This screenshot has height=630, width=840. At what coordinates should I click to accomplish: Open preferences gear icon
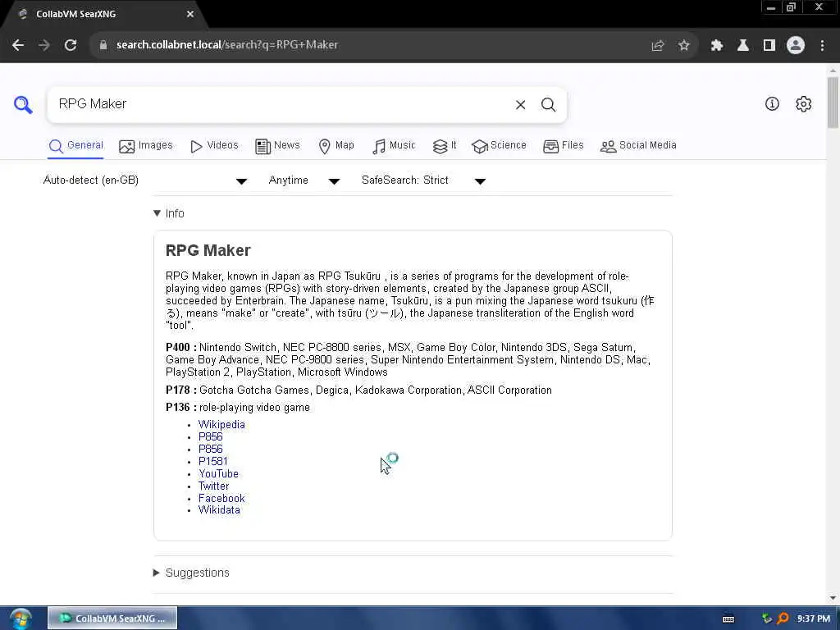803,104
